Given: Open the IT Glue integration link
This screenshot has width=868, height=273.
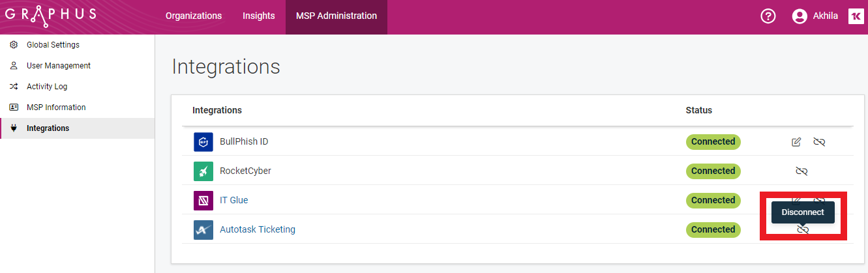Looking at the screenshot, I should pos(233,200).
